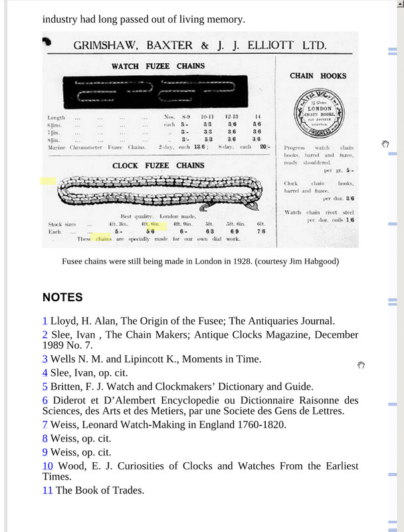Click the black watch fuzee chains picture
Viewport: 404px width, 532px height.
155,92
